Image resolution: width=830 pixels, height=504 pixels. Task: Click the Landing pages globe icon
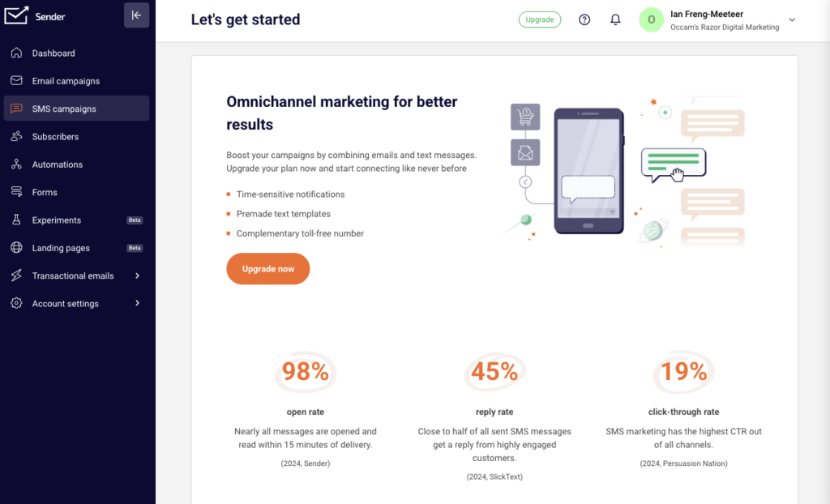16,248
